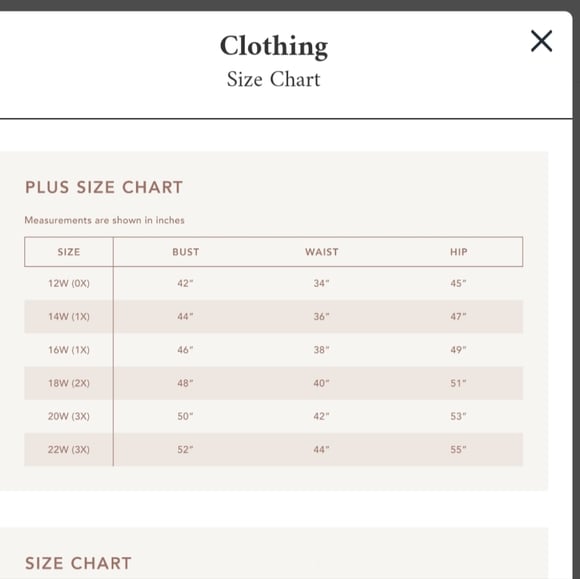Click the HIP column header

point(459,252)
